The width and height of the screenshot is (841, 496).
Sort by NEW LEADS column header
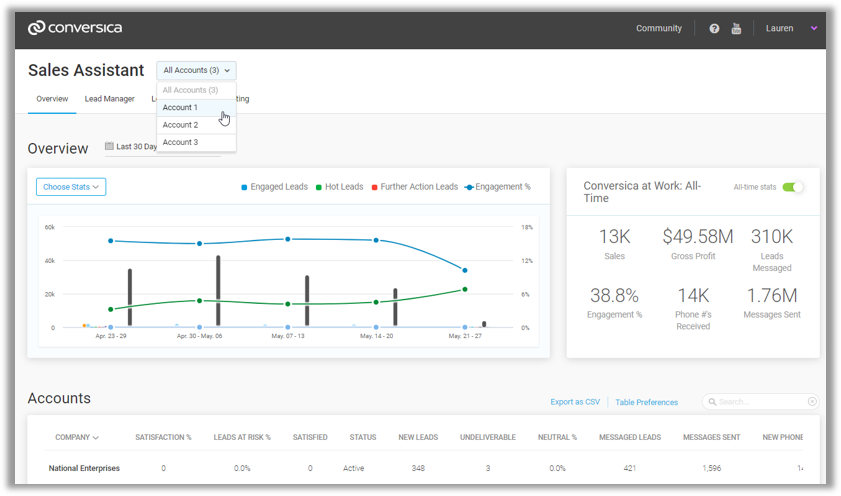click(x=418, y=437)
